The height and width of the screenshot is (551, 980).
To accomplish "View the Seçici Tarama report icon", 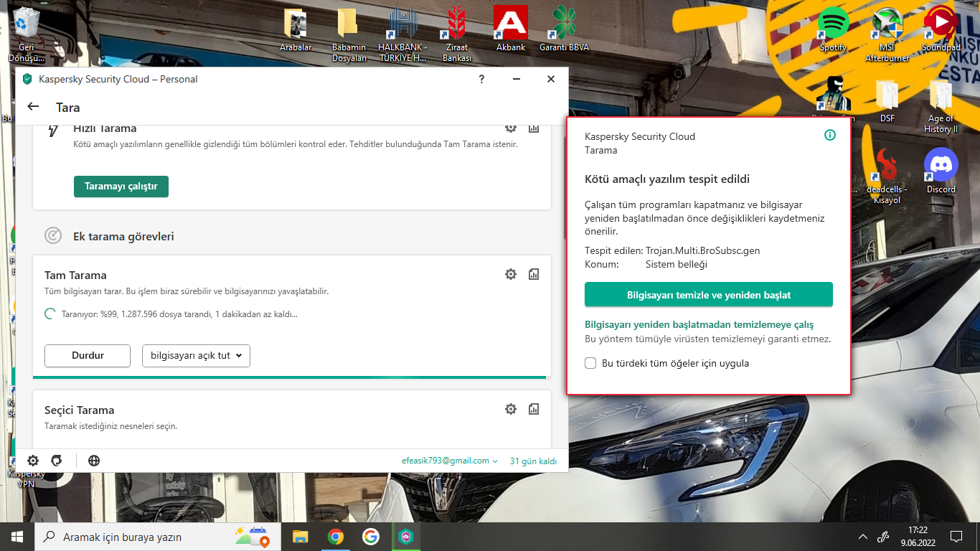I will click(x=534, y=409).
